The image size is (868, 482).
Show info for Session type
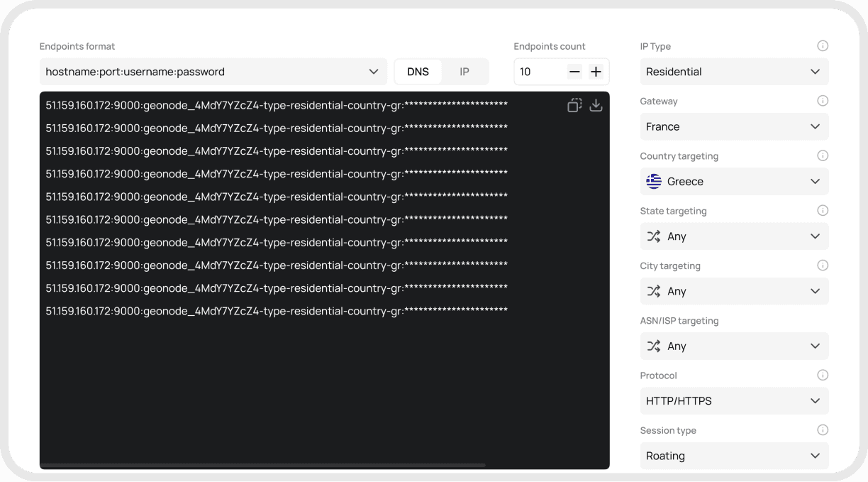[823, 430]
